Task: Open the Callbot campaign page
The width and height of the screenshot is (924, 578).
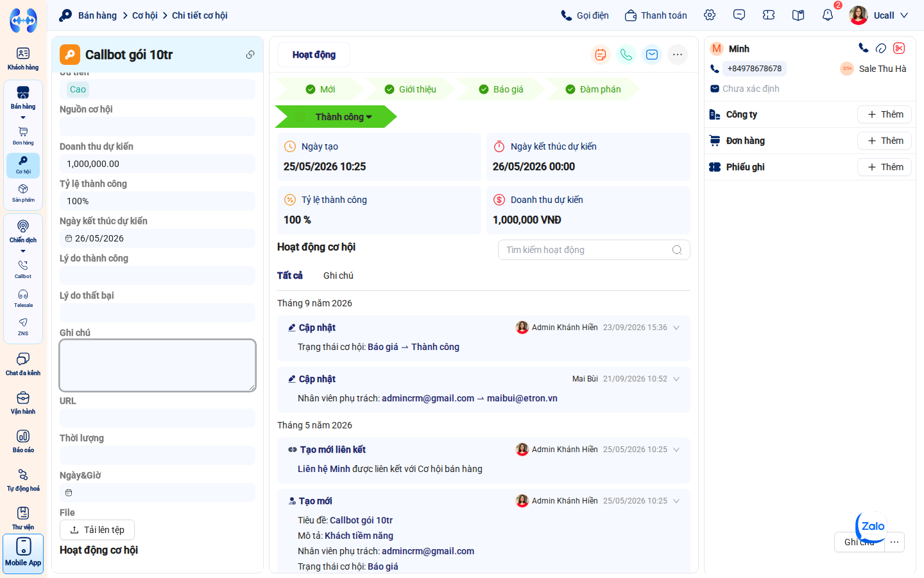Action: pos(23,269)
